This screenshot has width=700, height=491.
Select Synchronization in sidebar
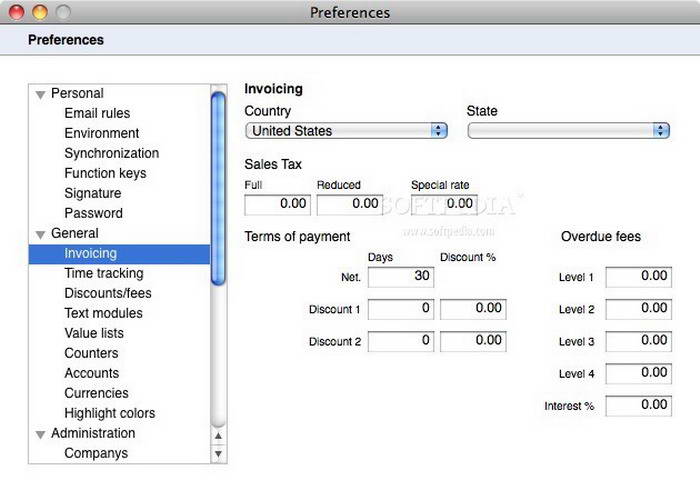(x=111, y=153)
